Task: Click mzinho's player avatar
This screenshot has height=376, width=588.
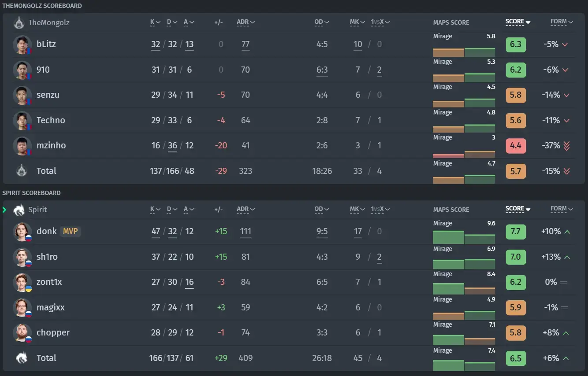Action: pyautogui.click(x=22, y=146)
